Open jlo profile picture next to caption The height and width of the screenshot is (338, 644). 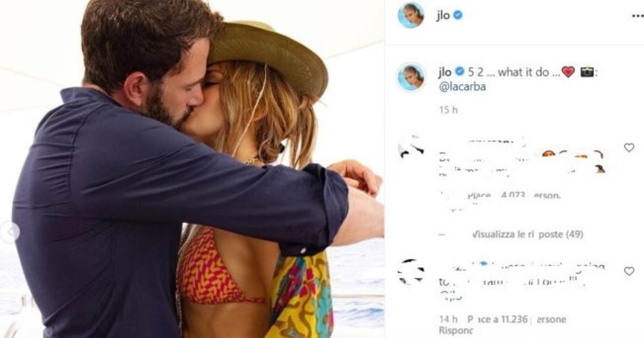(x=412, y=77)
